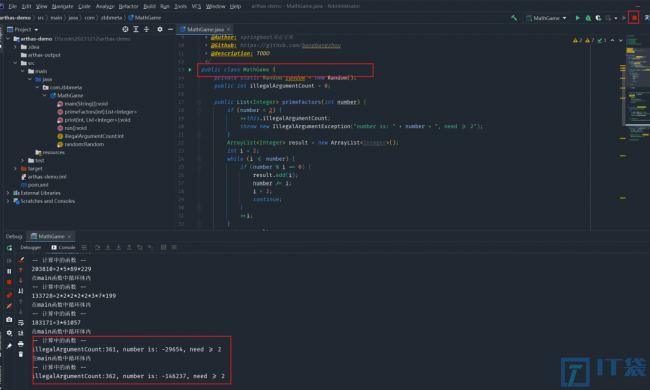Click Select Opened File target icon in the Project panel

point(125,29)
